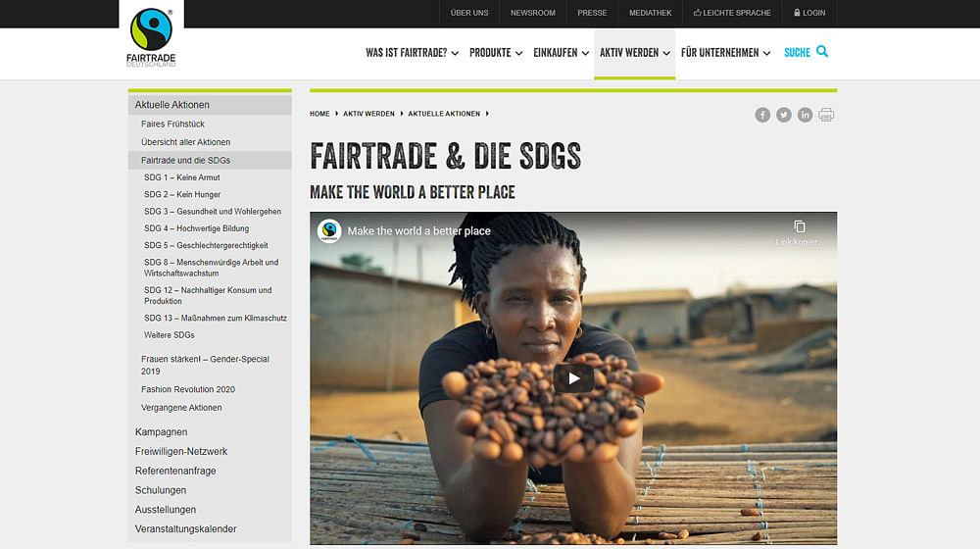Share page via LinkedIn icon
980x549 pixels.
click(x=805, y=115)
